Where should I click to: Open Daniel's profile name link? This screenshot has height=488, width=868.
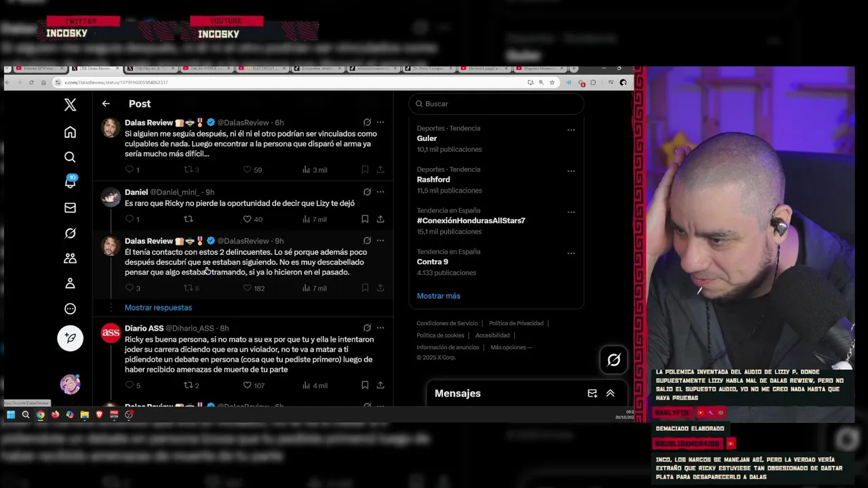tap(136, 192)
